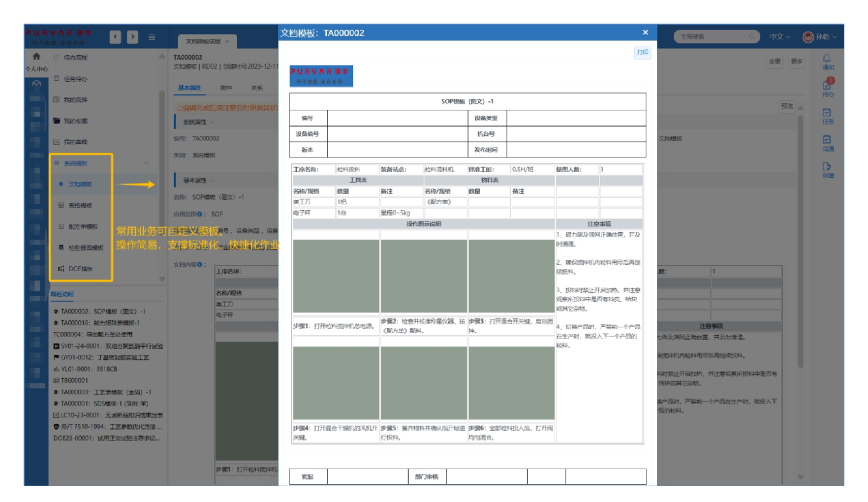Select 表格模板 in the sidebar
This screenshot has width=868, height=502.
tap(80, 206)
